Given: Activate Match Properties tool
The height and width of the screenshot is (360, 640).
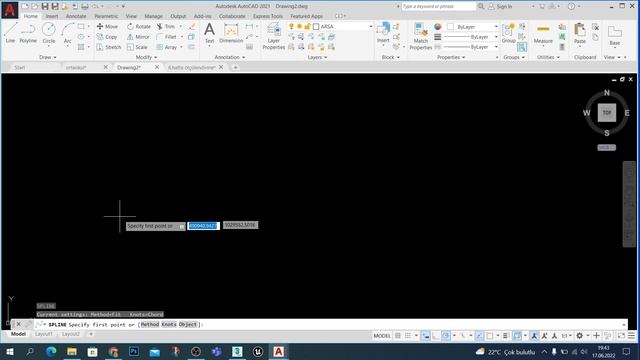Looking at the screenshot, I should [x=420, y=36].
